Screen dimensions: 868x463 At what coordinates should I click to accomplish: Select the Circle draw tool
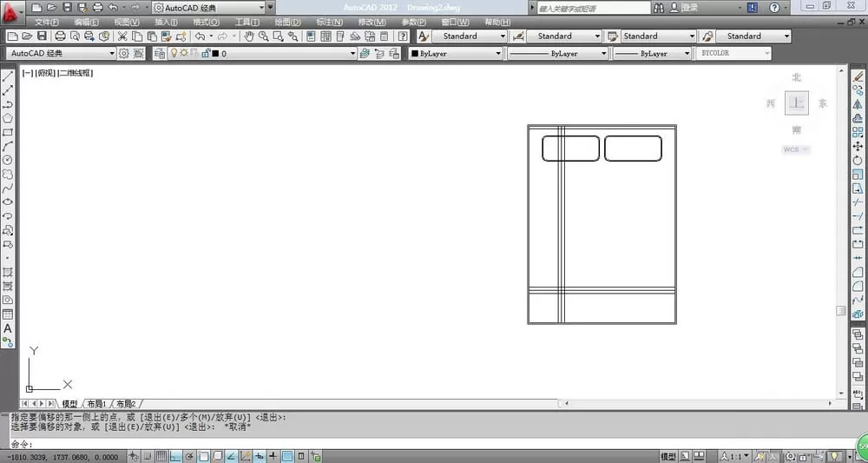point(8,160)
